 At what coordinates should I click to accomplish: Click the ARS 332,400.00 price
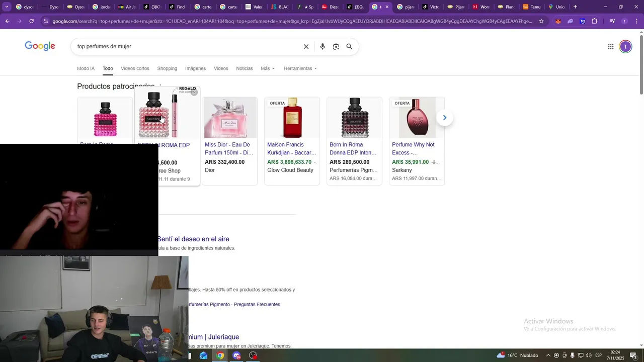224,162
